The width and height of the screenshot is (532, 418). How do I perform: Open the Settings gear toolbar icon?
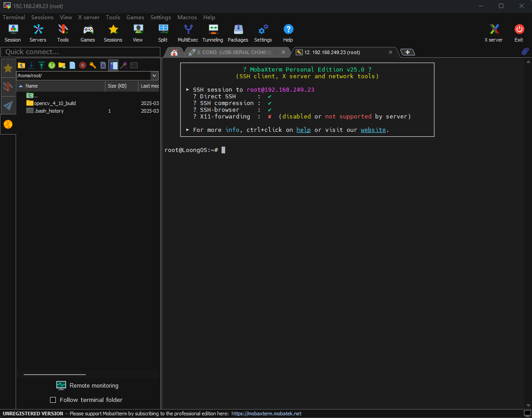263,33
